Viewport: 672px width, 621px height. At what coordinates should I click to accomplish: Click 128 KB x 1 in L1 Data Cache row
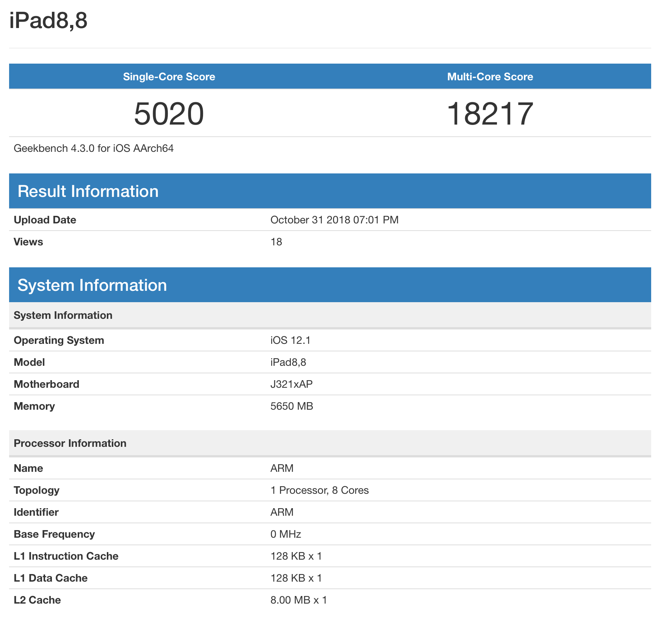296,578
